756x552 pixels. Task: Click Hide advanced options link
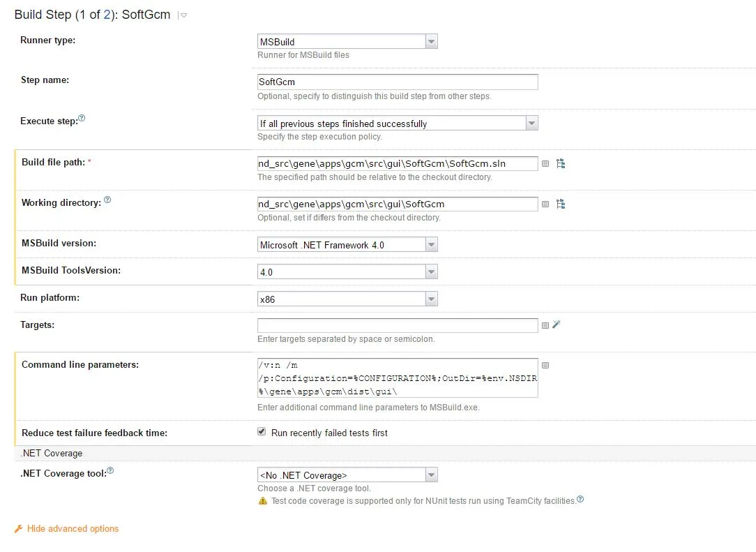(x=73, y=529)
